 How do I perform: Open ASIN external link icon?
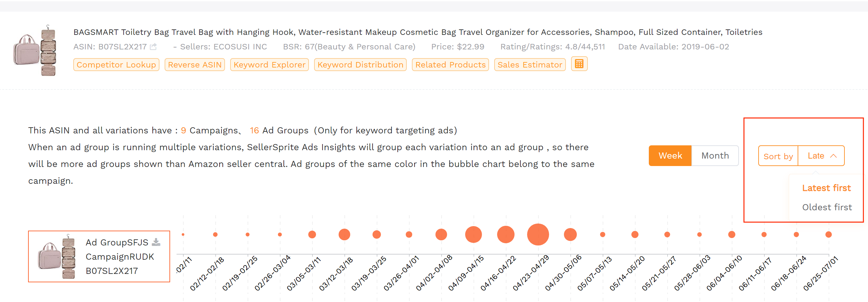[x=153, y=47]
